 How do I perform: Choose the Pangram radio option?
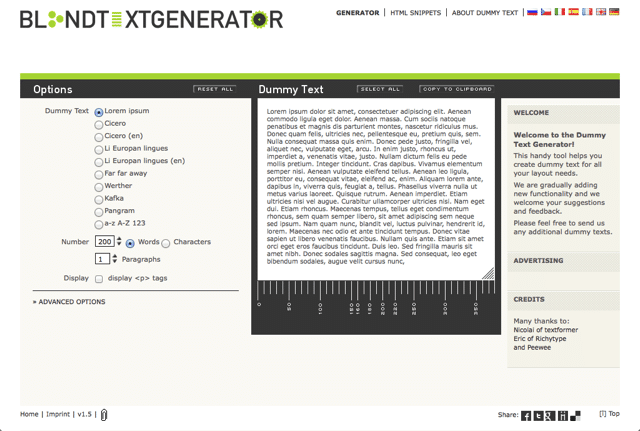pos(99,212)
